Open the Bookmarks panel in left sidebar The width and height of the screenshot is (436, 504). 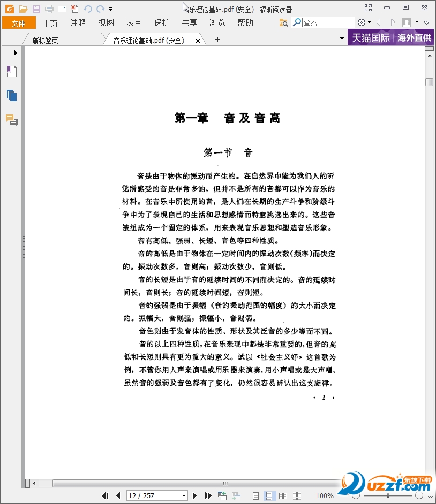coord(12,71)
